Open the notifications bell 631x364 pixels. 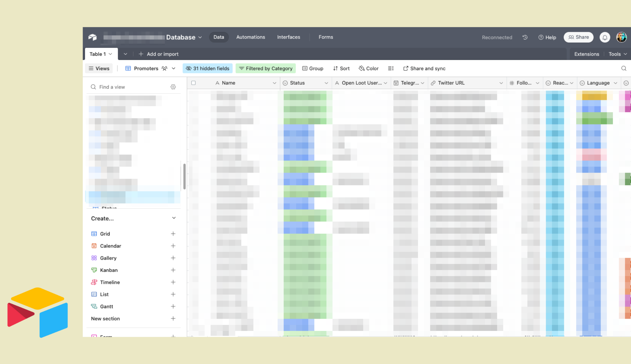605,37
